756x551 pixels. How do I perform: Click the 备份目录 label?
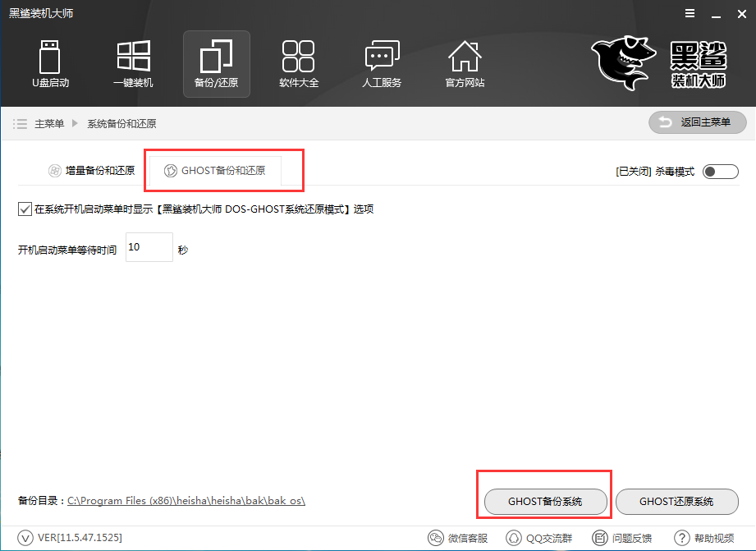point(41,501)
